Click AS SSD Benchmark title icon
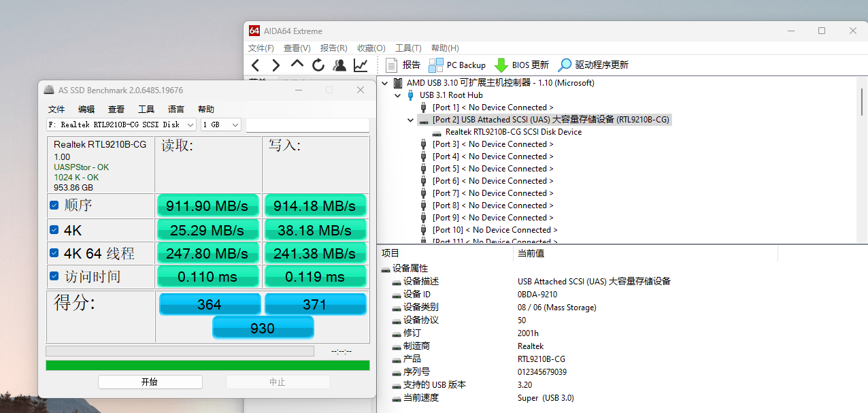Screen dimensions: 868x413 point(48,90)
